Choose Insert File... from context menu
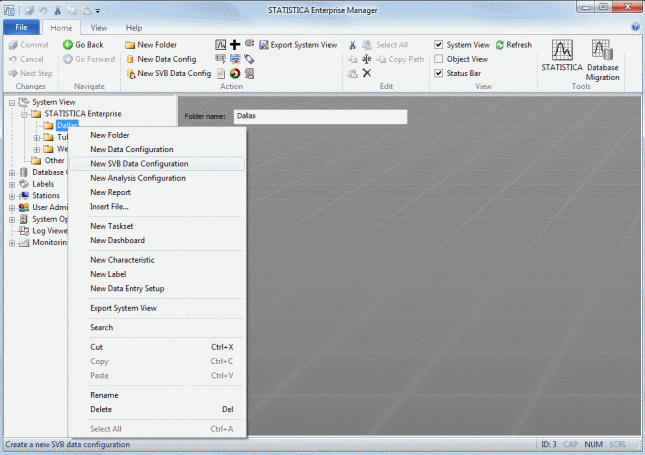Viewport: 645px width, 455px height. click(157, 207)
